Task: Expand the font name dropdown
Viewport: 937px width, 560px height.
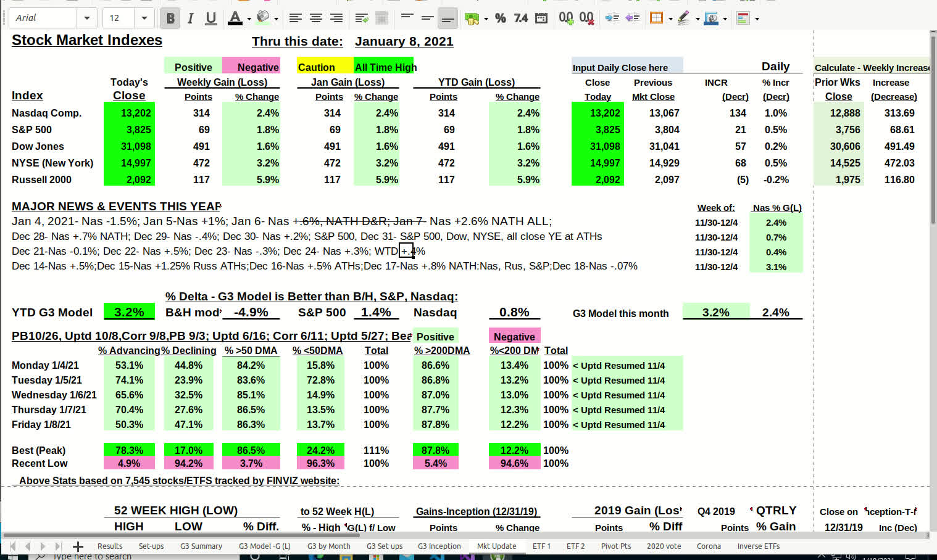Action: (86, 18)
